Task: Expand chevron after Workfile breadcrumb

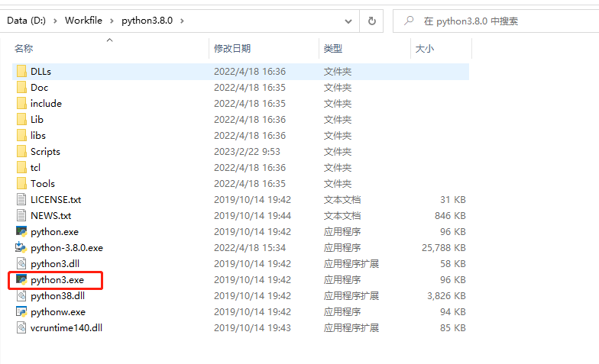Action: [x=112, y=21]
